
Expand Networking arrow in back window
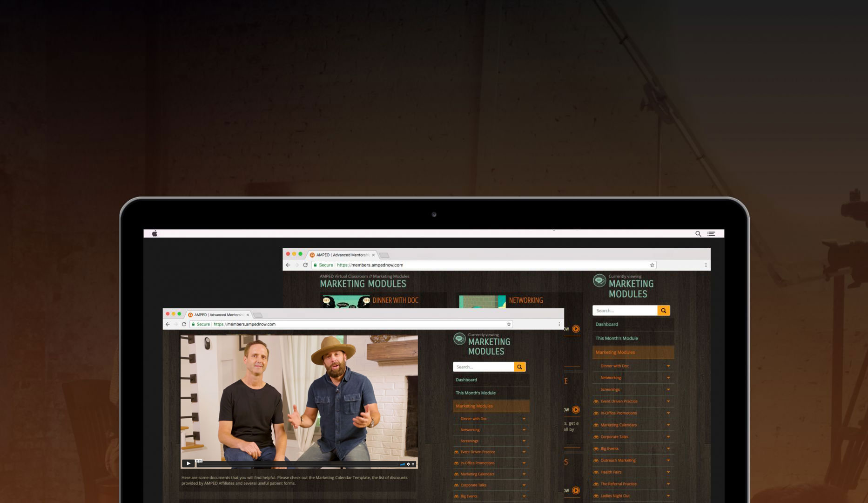pos(668,378)
